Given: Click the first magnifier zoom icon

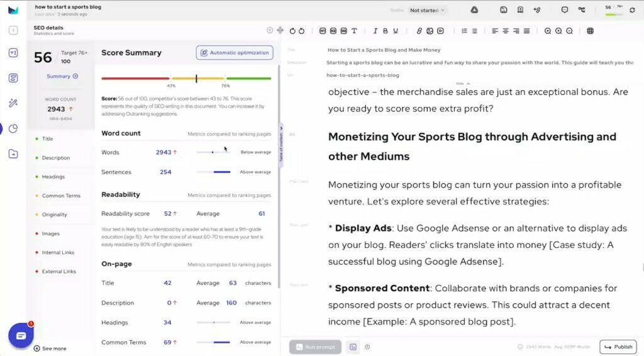Looking at the screenshot, I should tap(548, 31).
